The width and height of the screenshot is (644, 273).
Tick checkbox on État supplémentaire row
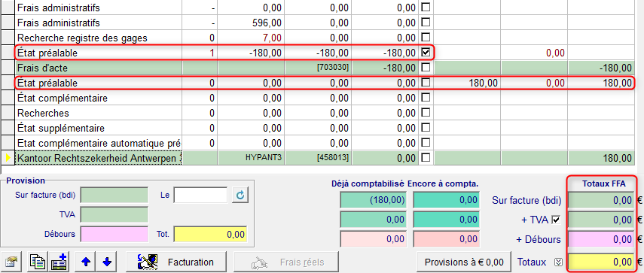[x=426, y=128]
